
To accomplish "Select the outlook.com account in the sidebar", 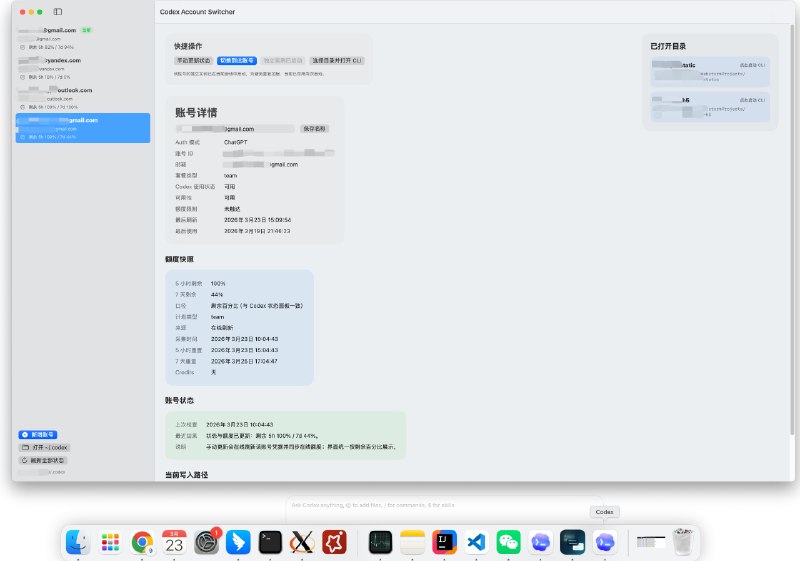I will (x=83, y=98).
